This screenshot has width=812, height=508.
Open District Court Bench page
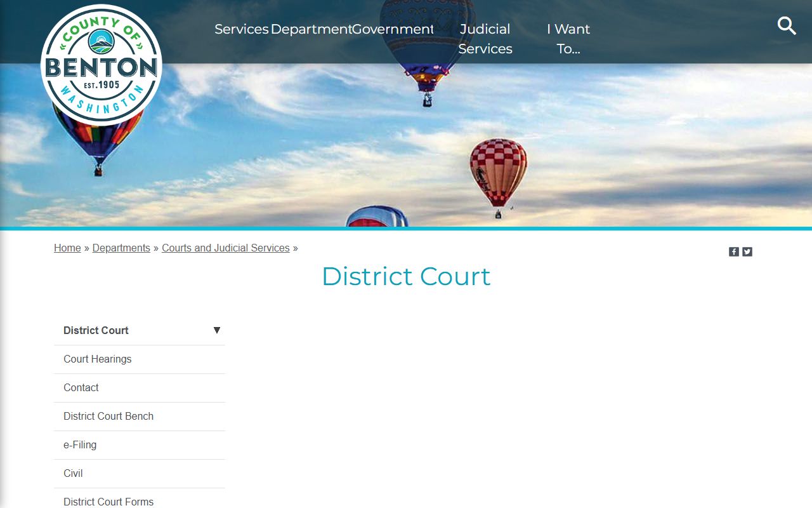pyautogui.click(x=140, y=417)
